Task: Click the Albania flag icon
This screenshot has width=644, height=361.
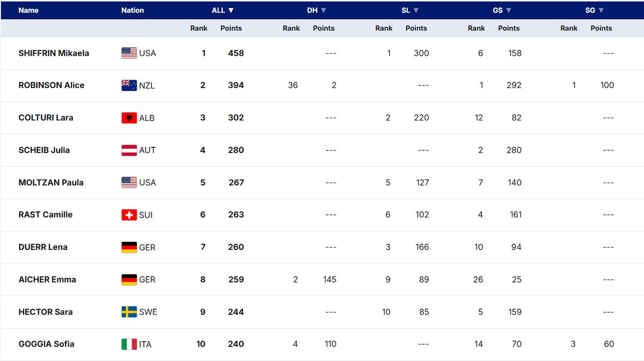Action: (x=129, y=118)
